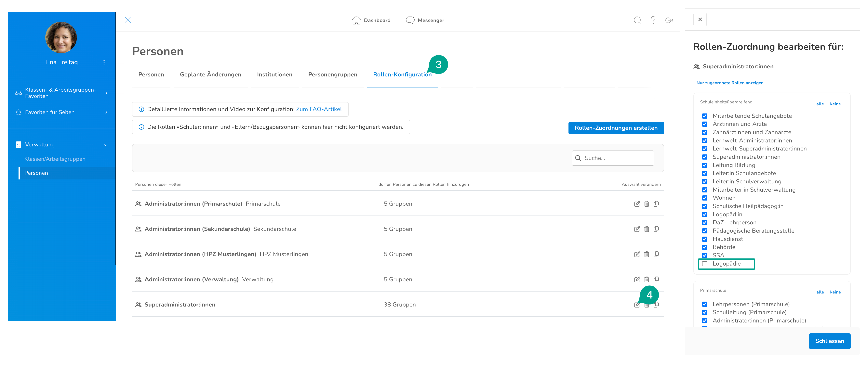
Task: Click the Dashboard home icon
Action: pos(356,20)
